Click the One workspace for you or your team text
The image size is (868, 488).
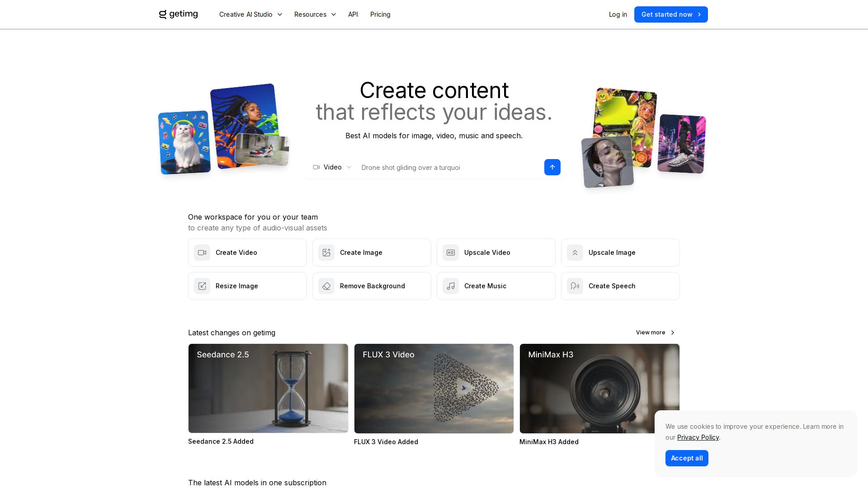click(x=253, y=217)
